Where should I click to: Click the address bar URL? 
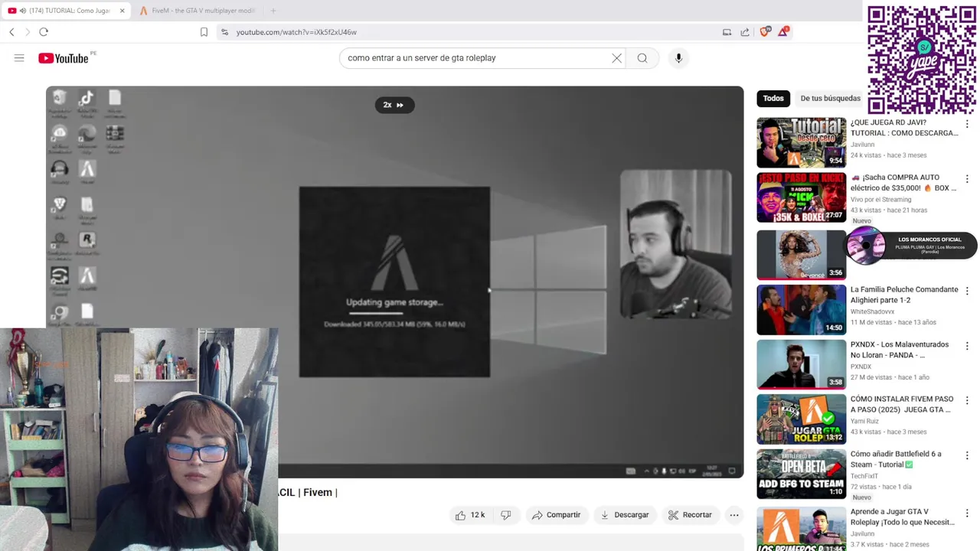296,32
